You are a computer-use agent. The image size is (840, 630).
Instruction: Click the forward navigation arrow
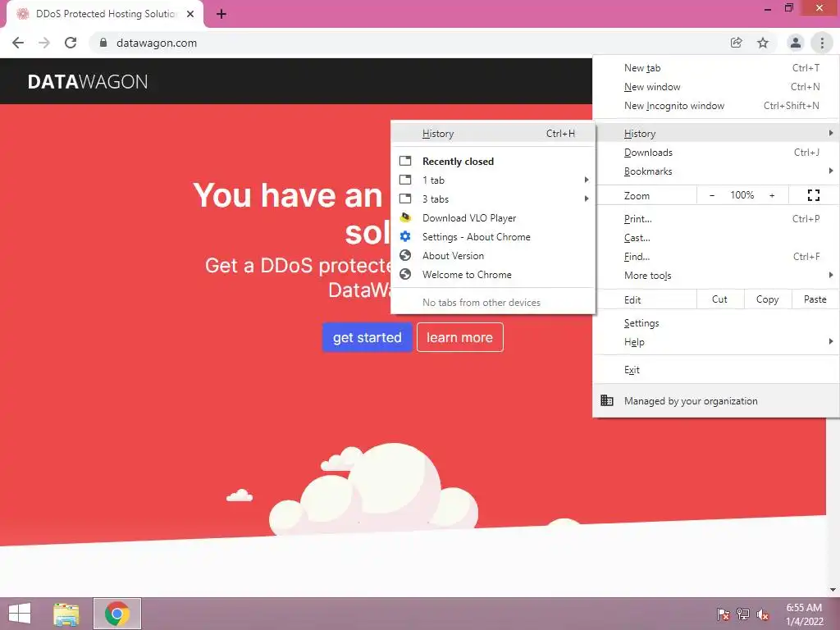tap(44, 43)
